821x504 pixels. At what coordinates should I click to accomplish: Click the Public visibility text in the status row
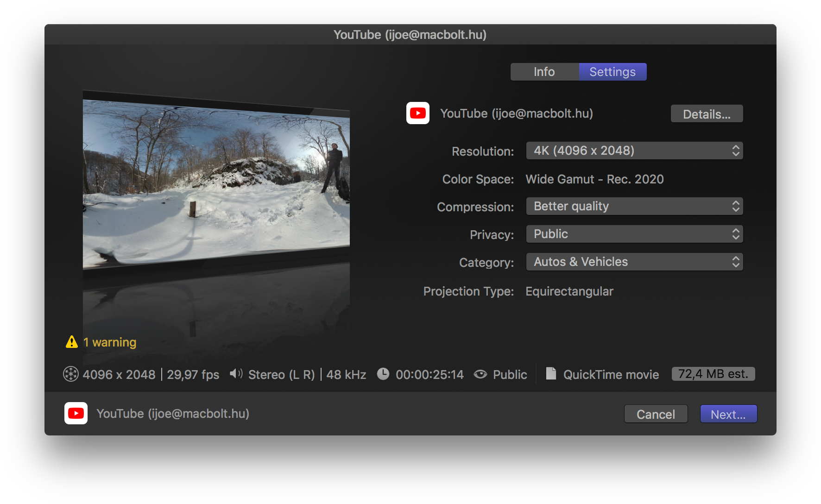tap(510, 375)
